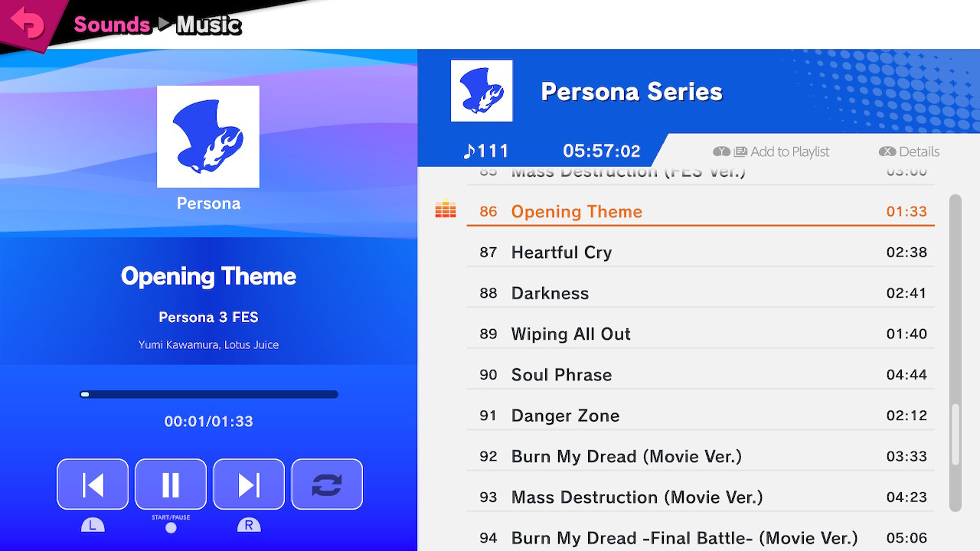Go back to the Sounds menu
This screenshot has height=551, width=980.
[112, 24]
